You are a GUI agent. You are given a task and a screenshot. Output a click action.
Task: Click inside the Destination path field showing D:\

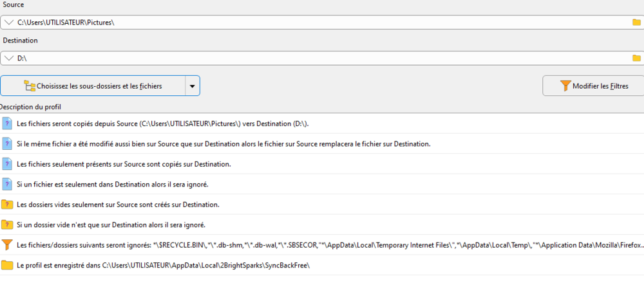point(322,59)
